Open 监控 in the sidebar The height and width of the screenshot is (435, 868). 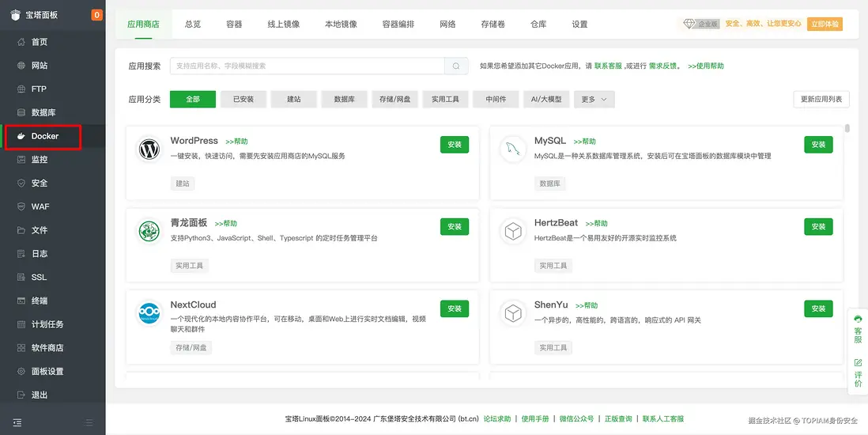[39, 160]
